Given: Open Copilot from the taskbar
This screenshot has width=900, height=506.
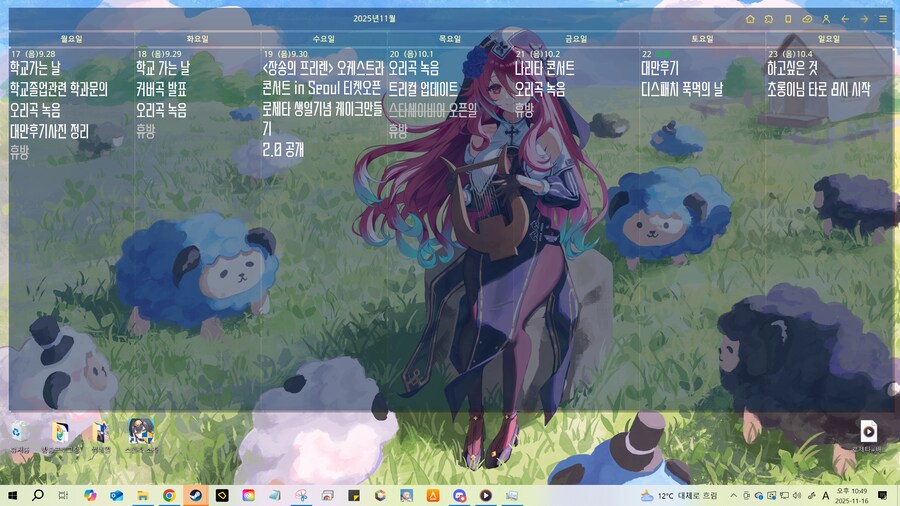Looking at the screenshot, I should pyautogui.click(x=90, y=495).
